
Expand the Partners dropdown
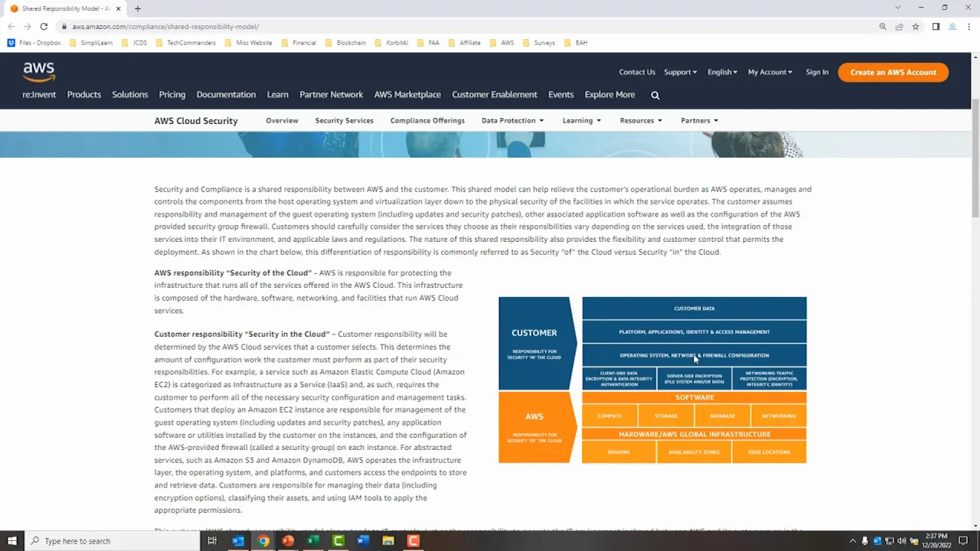click(x=699, y=120)
